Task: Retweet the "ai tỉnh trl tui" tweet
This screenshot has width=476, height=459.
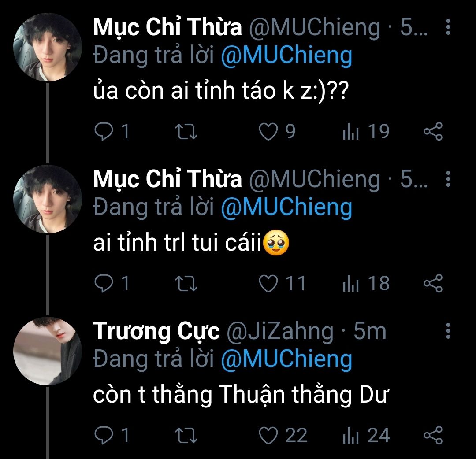Action: click(187, 284)
